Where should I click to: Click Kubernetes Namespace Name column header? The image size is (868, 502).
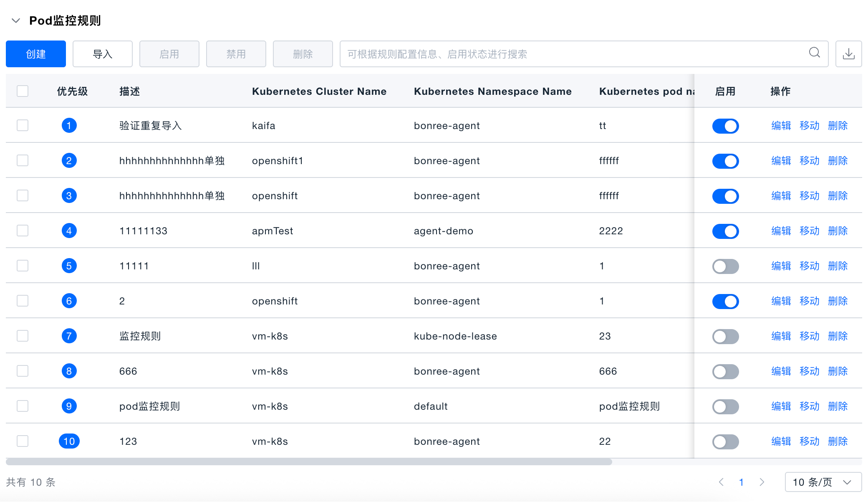(493, 91)
